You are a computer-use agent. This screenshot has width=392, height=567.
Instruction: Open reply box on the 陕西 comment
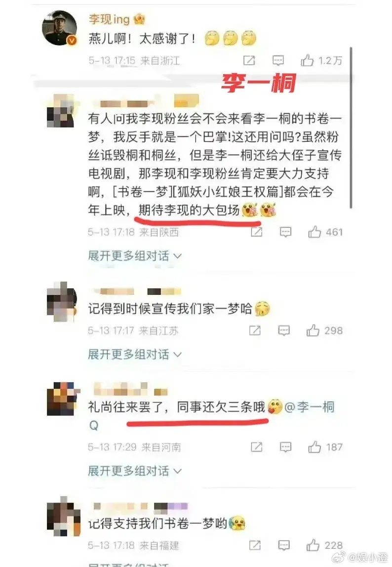point(286,232)
